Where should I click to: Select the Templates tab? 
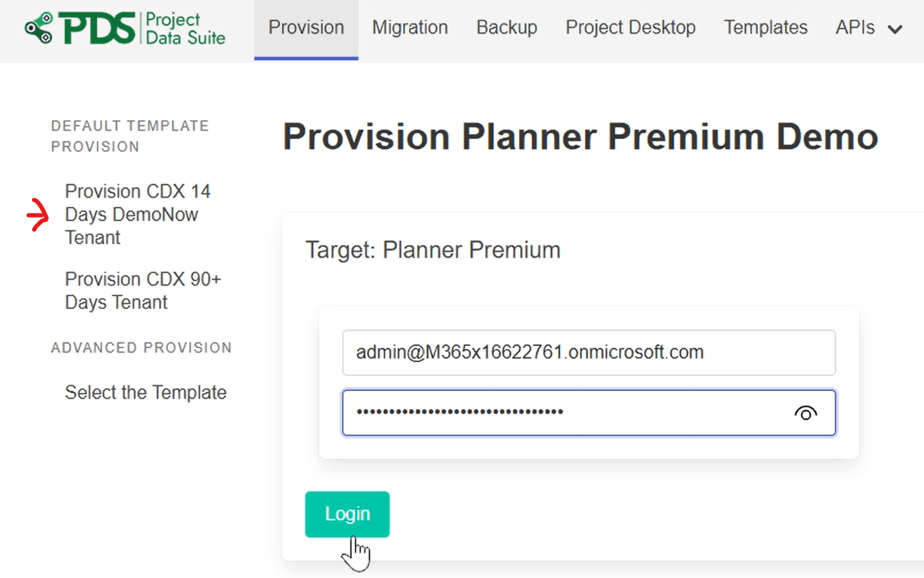pos(765,28)
